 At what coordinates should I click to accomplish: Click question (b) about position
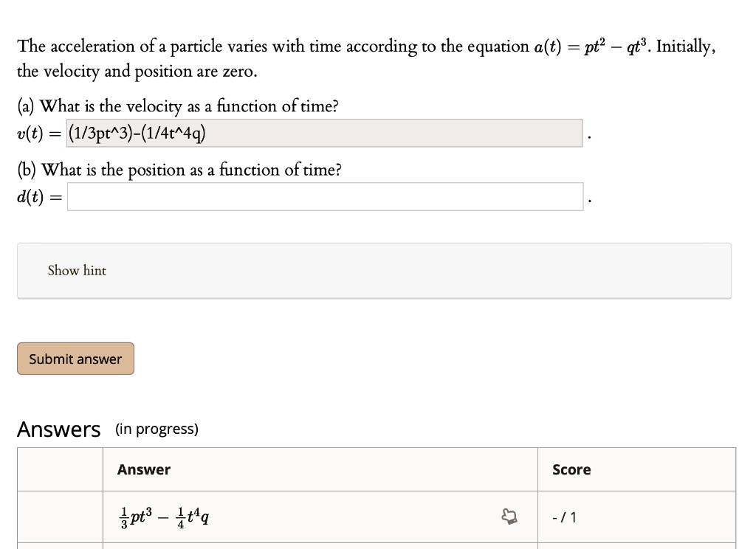pyautogui.click(x=179, y=170)
